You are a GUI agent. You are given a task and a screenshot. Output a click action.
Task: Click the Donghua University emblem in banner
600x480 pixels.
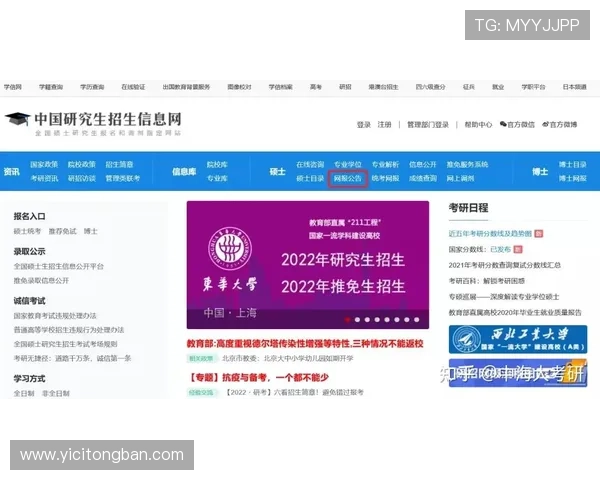[230, 248]
